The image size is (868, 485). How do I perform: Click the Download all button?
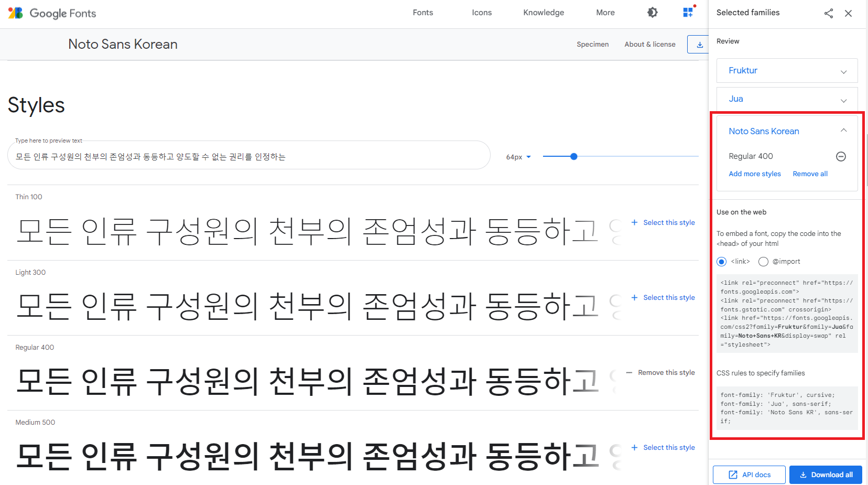pos(826,475)
